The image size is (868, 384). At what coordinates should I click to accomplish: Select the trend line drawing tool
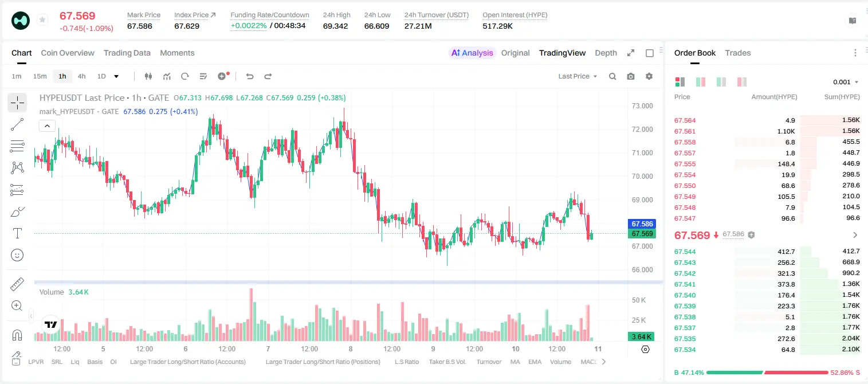pos(17,124)
